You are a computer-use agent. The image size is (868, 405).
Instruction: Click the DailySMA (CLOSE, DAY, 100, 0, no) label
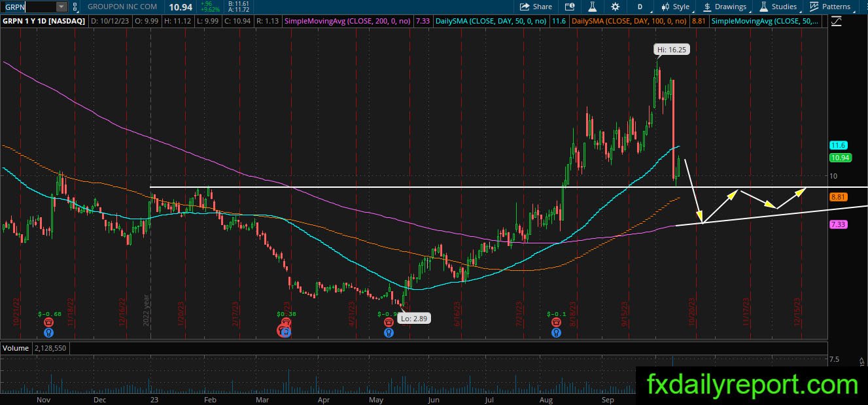coord(629,21)
